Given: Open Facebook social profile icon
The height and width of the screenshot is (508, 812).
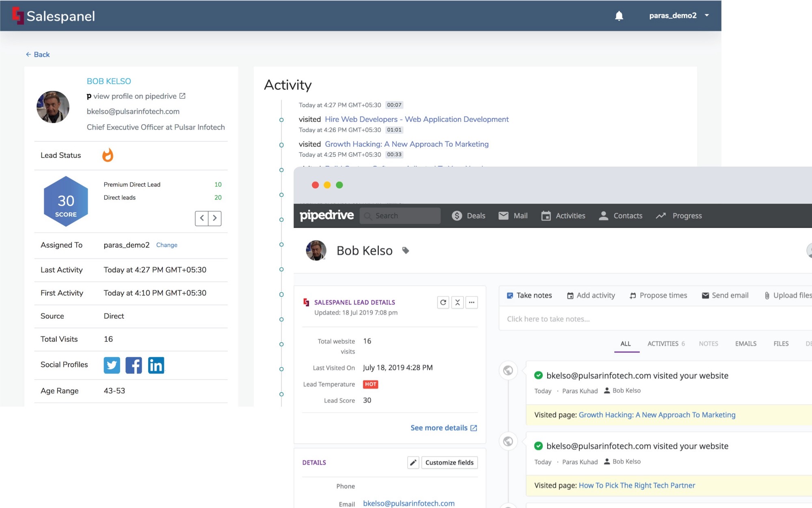Looking at the screenshot, I should click(x=134, y=365).
